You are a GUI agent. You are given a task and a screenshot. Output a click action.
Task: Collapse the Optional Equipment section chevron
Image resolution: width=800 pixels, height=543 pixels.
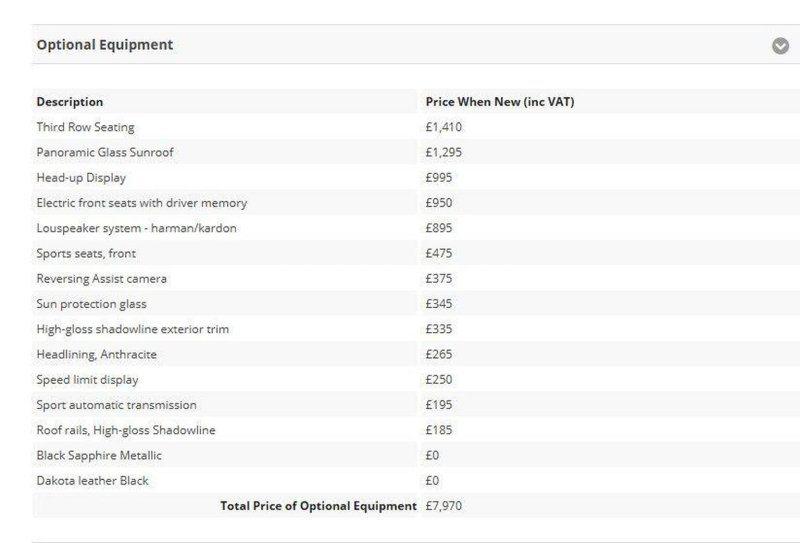tap(780, 46)
